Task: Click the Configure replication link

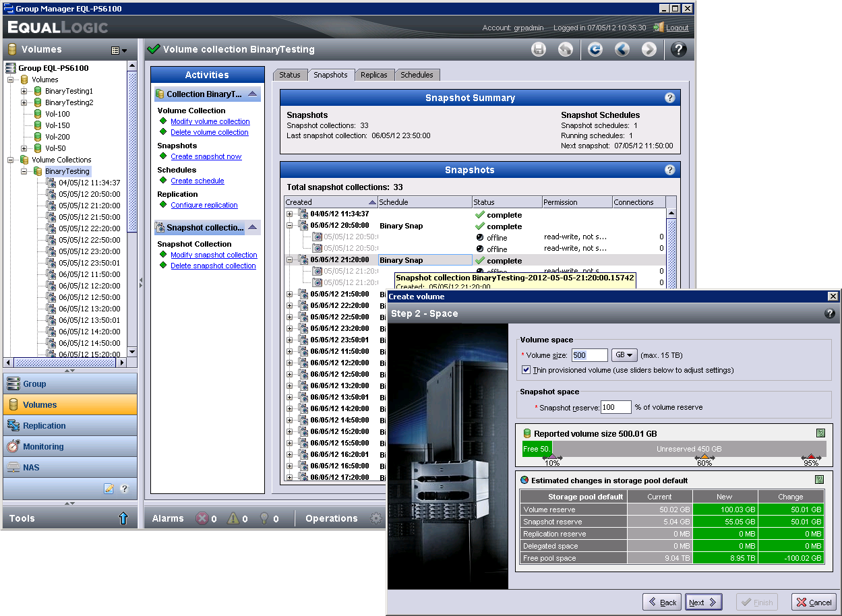Action: pos(204,205)
